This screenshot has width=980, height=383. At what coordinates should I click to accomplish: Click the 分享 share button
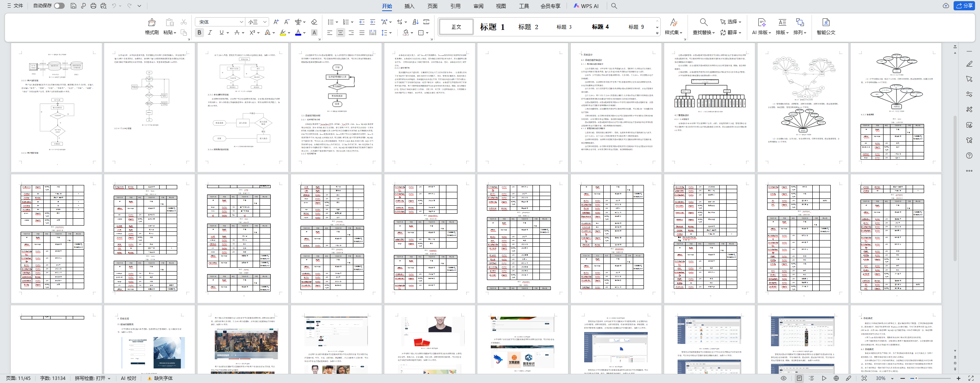[964, 6]
